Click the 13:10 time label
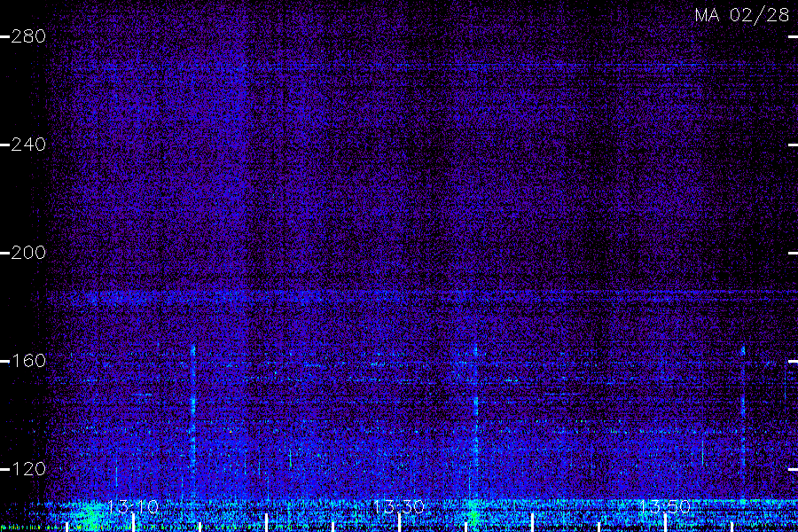This screenshot has height=532, width=798. pos(133,506)
